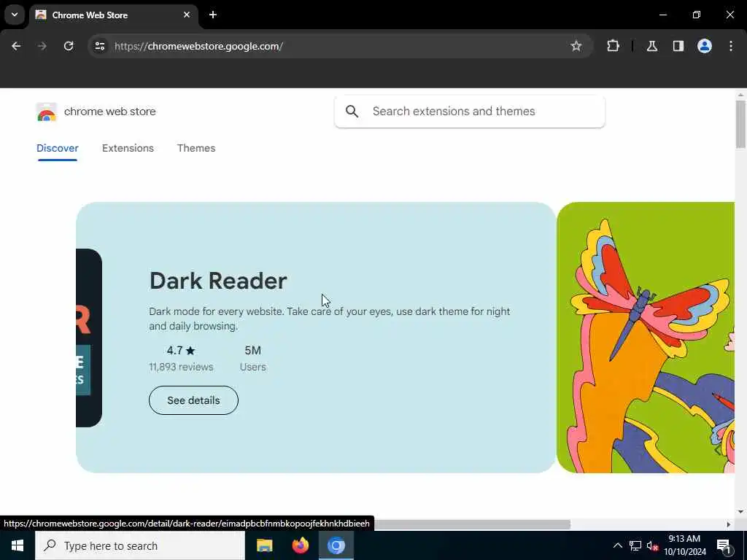Screen dimensions: 747x560
Task: Open the Chrome three-dot menu
Action: click(x=731, y=46)
